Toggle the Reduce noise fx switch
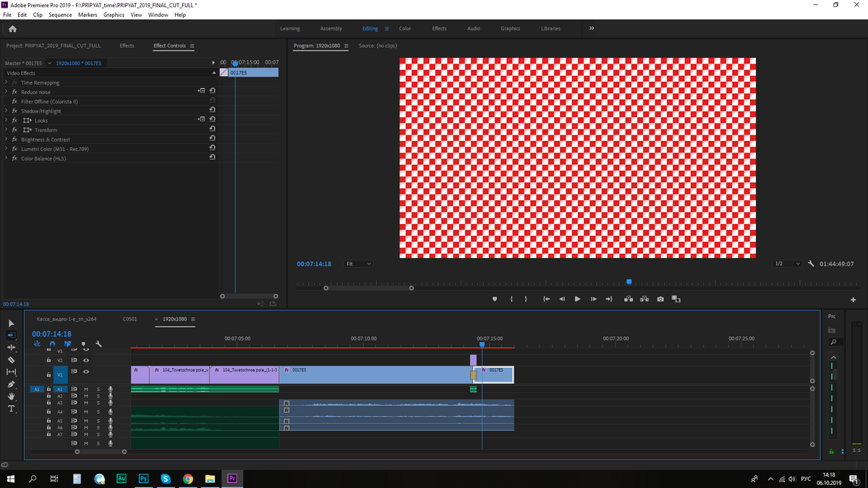 14,92
